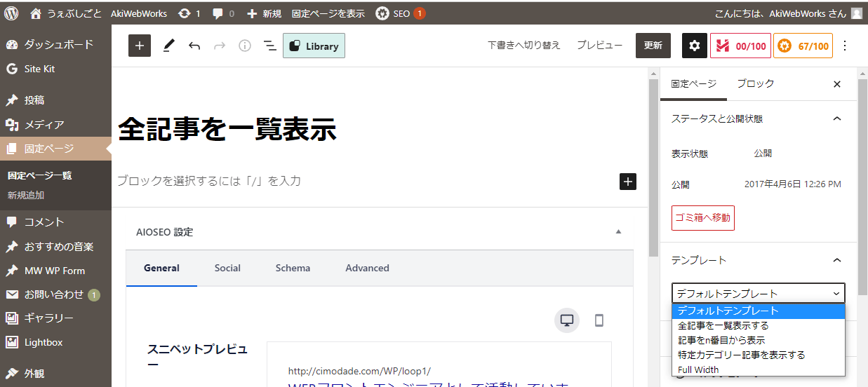Viewport: 868px width, 387px height.
Task: Choose Full Width template option
Action: (x=758, y=369)
